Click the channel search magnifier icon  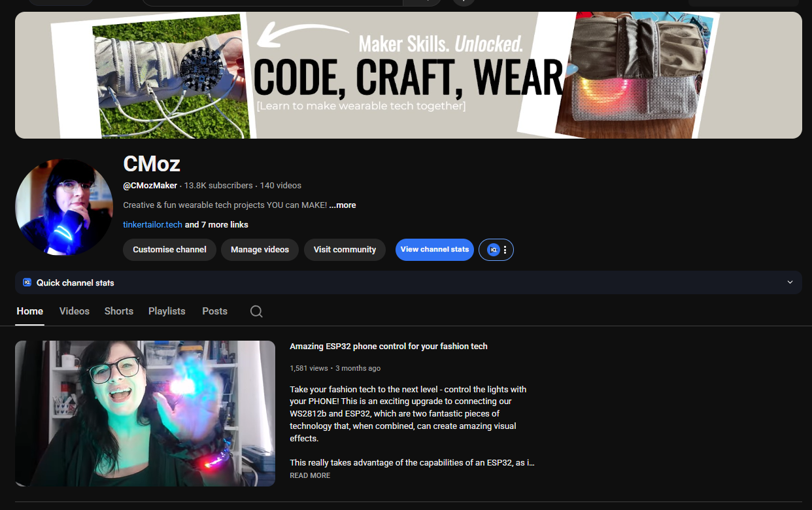(256, 311)
